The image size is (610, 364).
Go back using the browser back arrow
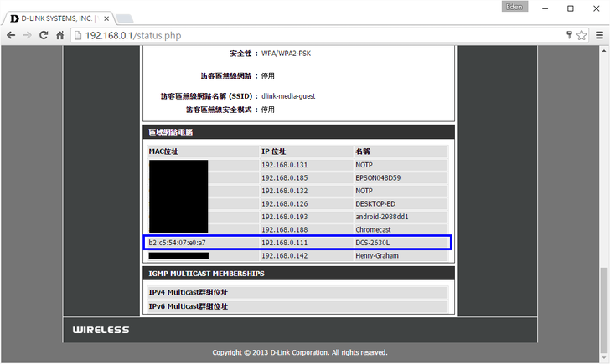11,35
